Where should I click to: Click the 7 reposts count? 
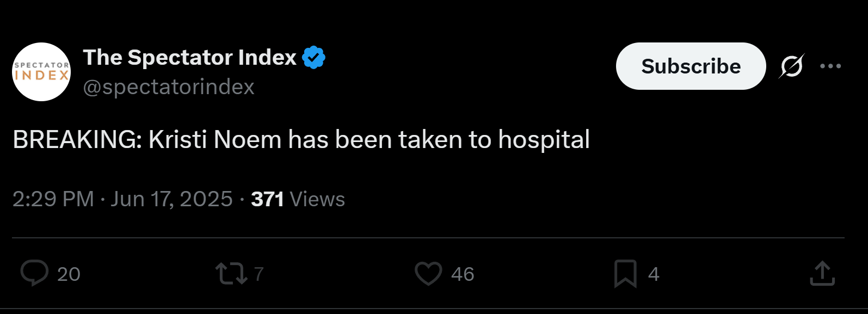click(258, 274)
